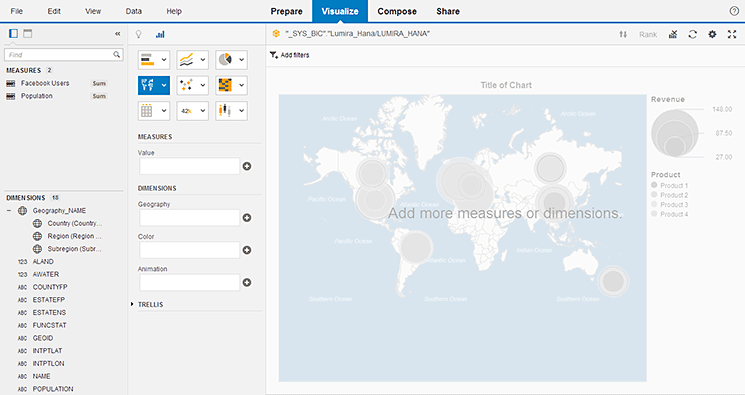Click Add filters

[x=289, y=55]
